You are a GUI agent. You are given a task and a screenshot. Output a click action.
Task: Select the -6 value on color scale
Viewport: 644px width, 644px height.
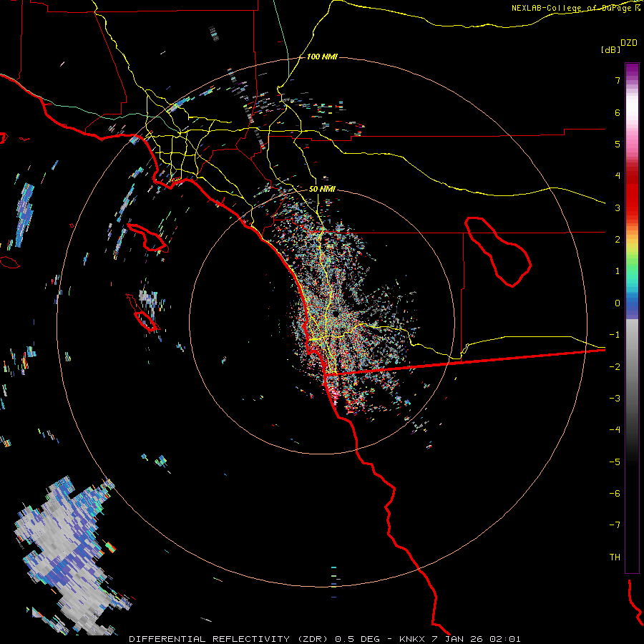click(x=615, y=494)
